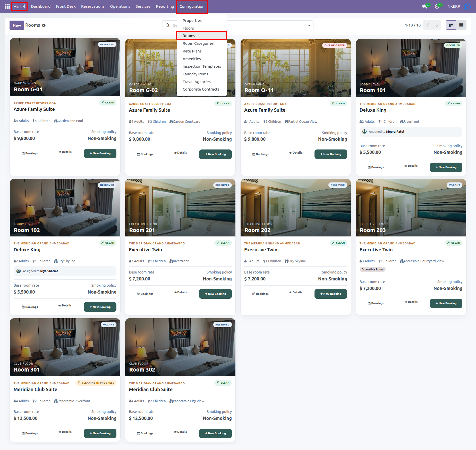Open Bookings for Room 302

point(145,434)
